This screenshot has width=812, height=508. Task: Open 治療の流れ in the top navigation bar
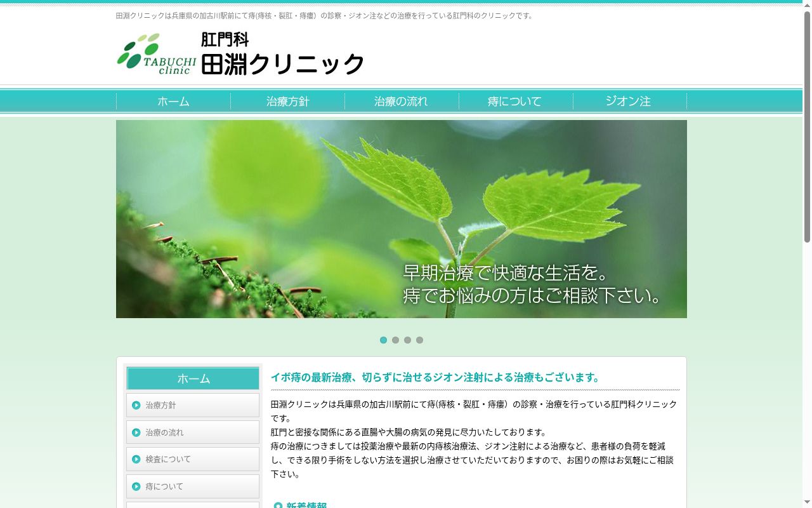[402, 101]
